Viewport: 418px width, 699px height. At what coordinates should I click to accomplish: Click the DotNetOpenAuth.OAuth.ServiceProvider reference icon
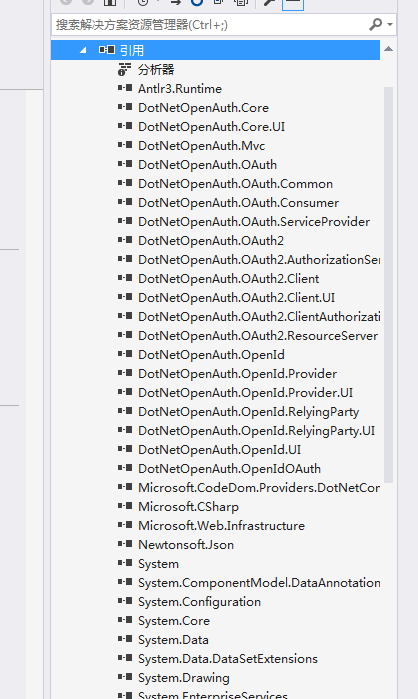coord(125,221)
